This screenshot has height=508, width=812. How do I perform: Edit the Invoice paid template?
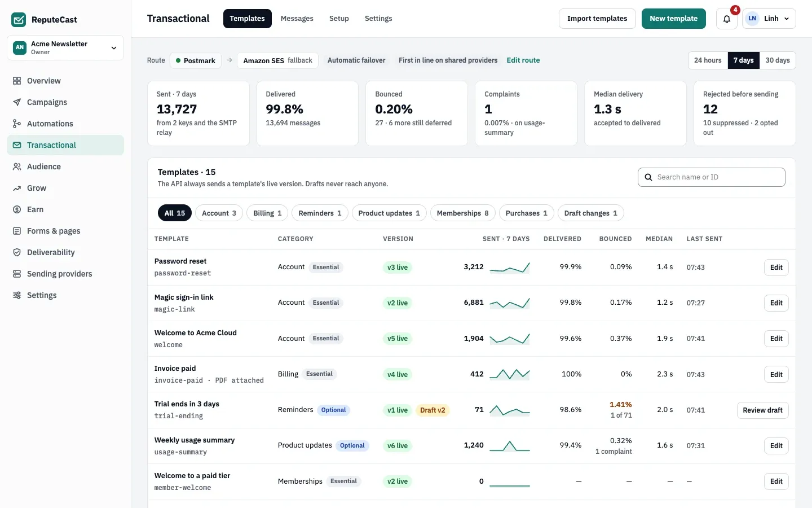pos(776,375)
